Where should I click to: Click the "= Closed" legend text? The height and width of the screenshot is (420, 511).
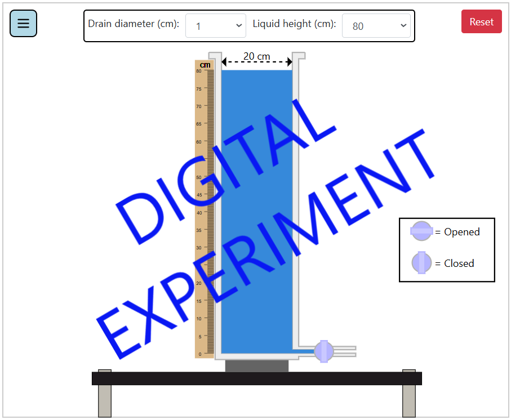click(x=455, y=263)
